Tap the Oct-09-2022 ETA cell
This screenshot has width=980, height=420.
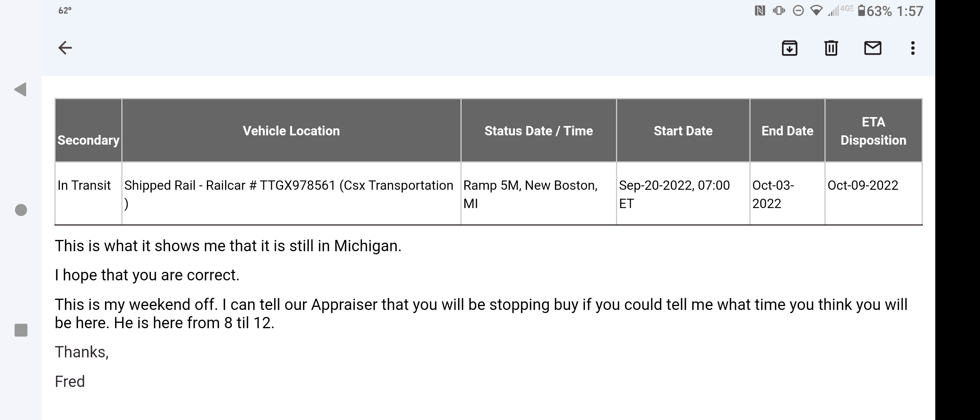863,185
